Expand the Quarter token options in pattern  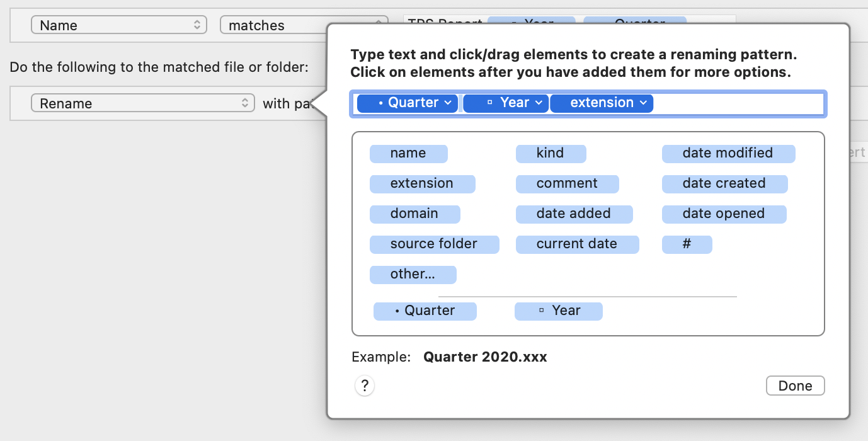[448, 103]
